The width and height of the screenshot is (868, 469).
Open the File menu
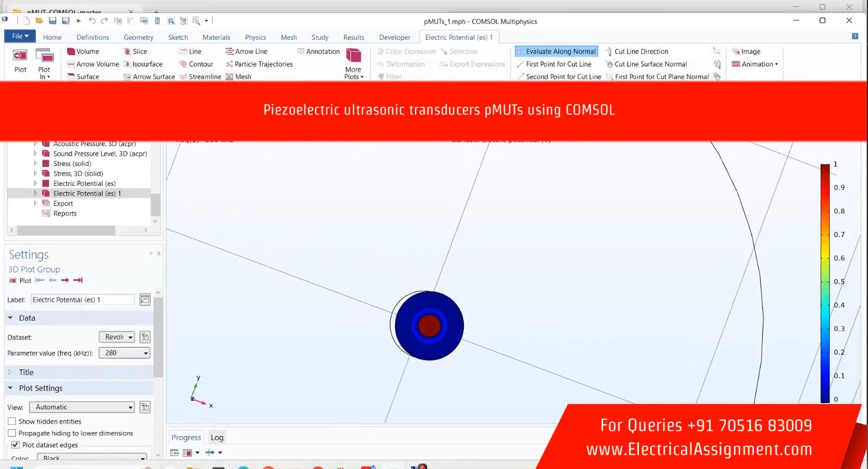[x=20, y=36]
